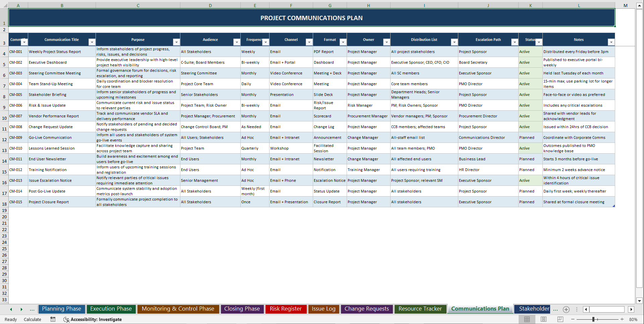The image size is (644, 324).
Task: Select row 20 header
Action: pos(4,217)
